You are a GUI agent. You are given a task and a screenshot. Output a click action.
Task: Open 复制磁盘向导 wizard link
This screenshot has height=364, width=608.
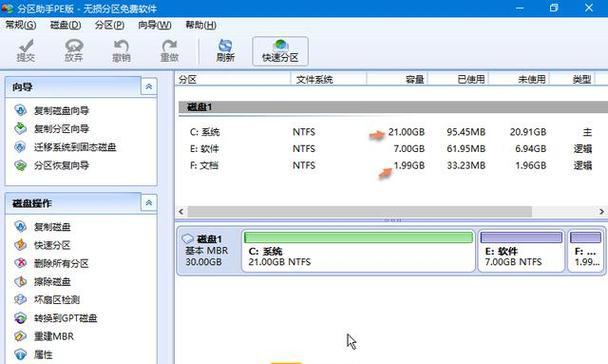point(61,110)
